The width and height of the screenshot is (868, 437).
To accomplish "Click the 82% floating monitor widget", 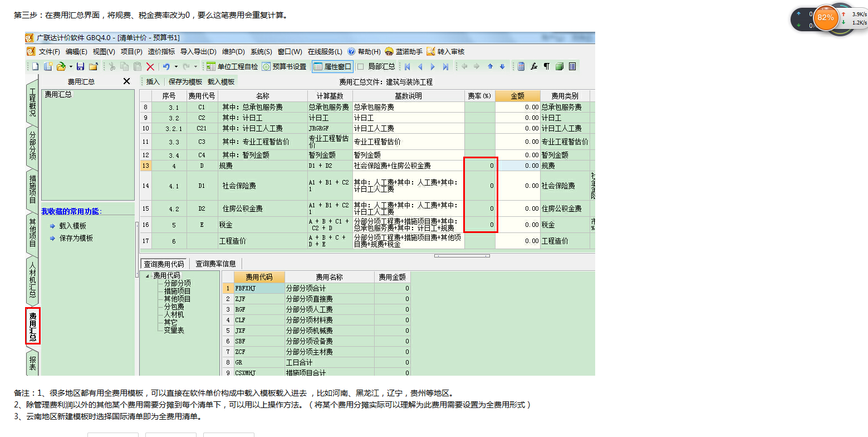I will coord(826,17).
